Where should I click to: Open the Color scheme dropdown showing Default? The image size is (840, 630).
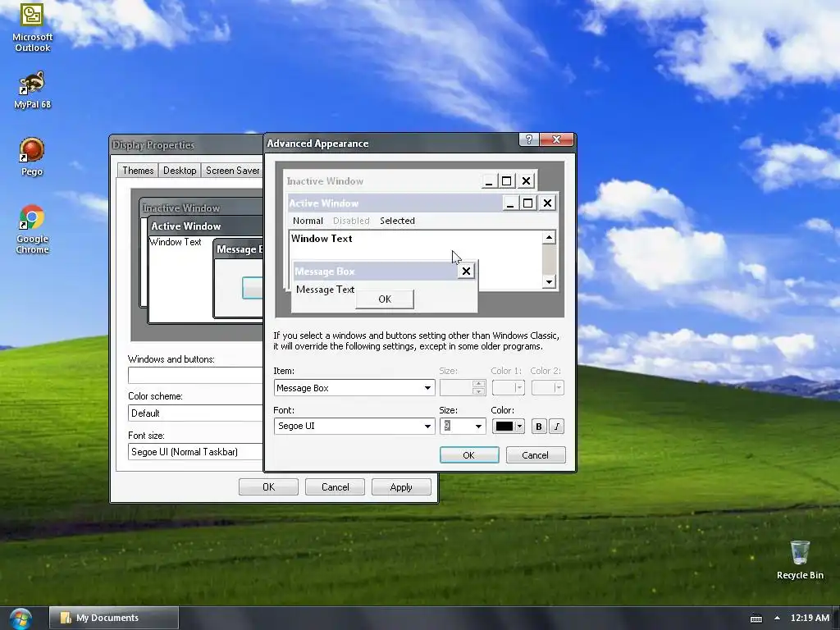(x=195, y=413)
